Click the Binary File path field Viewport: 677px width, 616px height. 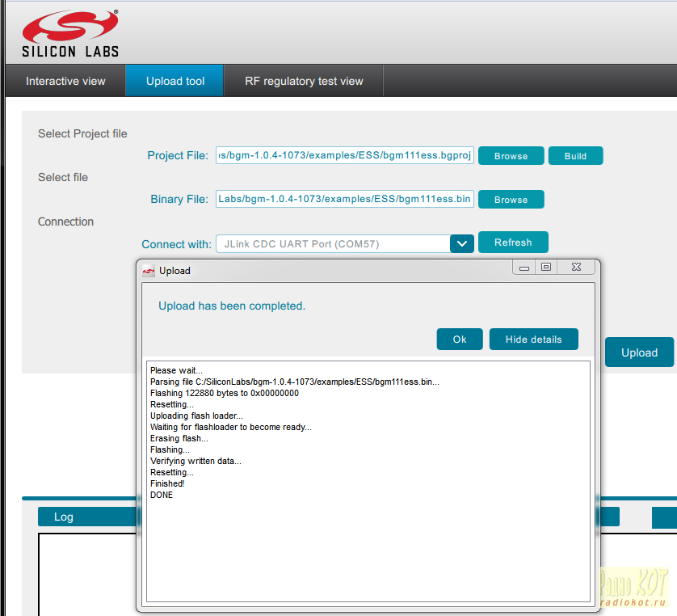[345, 199]
